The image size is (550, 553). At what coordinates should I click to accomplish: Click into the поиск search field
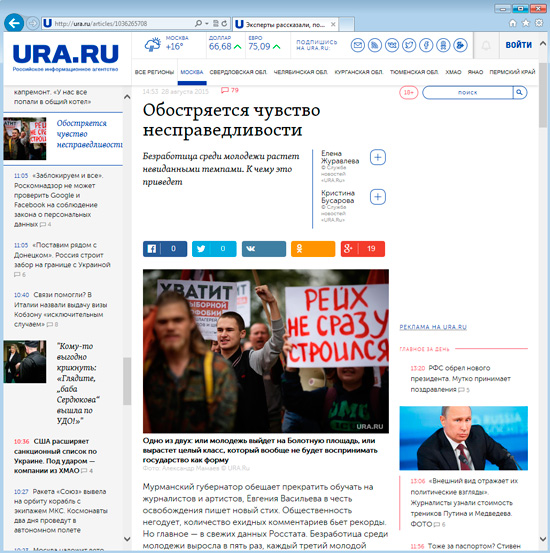[x=467, y=92]
